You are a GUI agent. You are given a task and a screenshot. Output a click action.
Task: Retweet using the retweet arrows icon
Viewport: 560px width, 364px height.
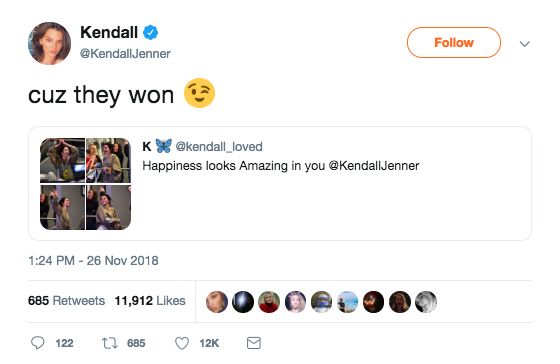coord(109,343)
